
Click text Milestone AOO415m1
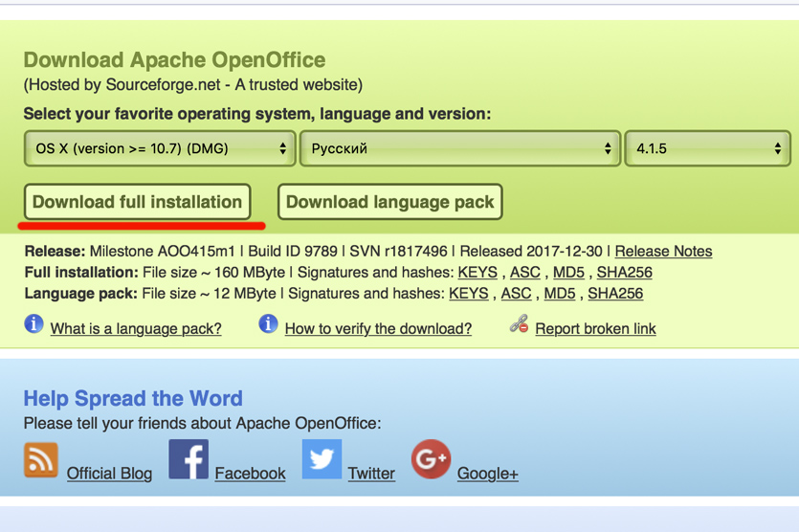[162, 252]
